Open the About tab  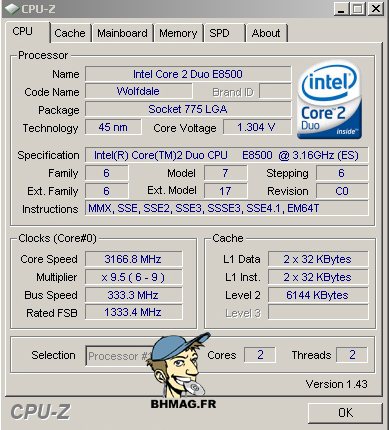266,33
